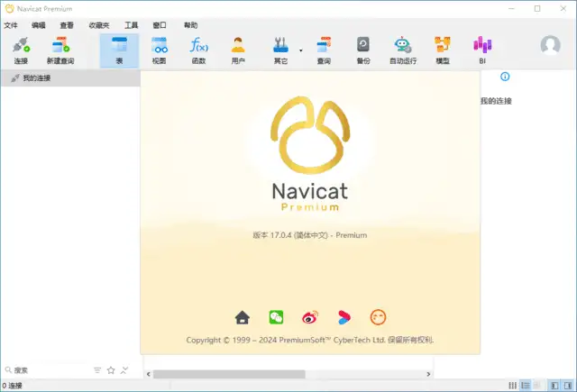Show the info panel icon
The width and height of the screenshot is (577, 392).
point(505,77)
